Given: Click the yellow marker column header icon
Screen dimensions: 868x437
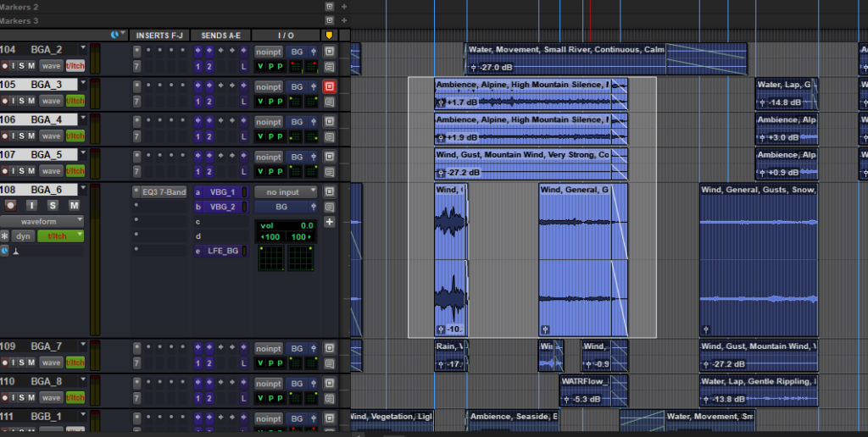Looking at the screenshot, I should click(x=330, y=36).
